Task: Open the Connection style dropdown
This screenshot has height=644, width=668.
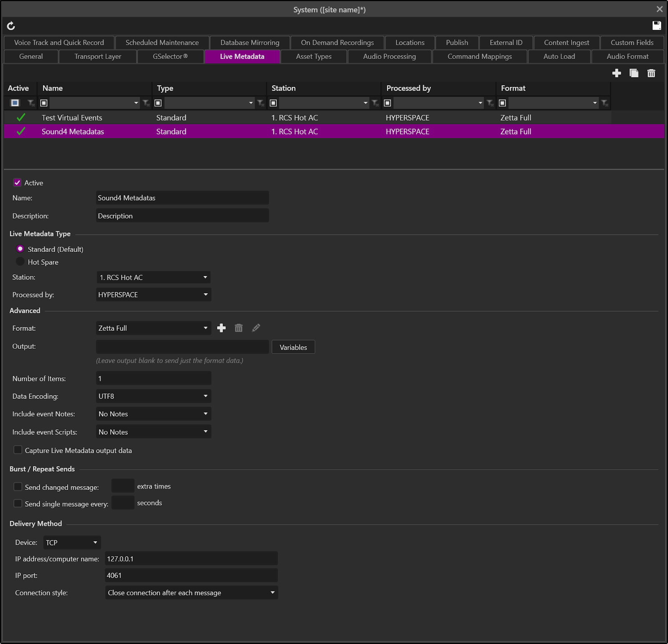Action: (191, 593)
